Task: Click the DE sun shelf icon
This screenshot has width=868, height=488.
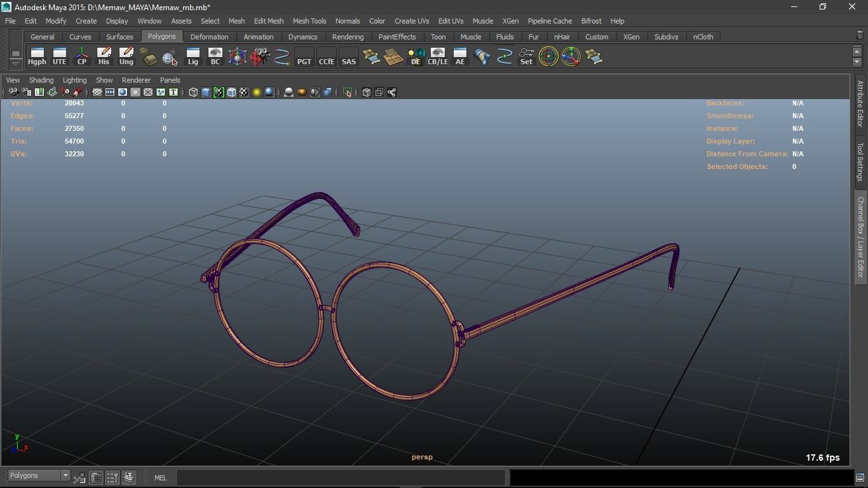Action: click(416, 57)
